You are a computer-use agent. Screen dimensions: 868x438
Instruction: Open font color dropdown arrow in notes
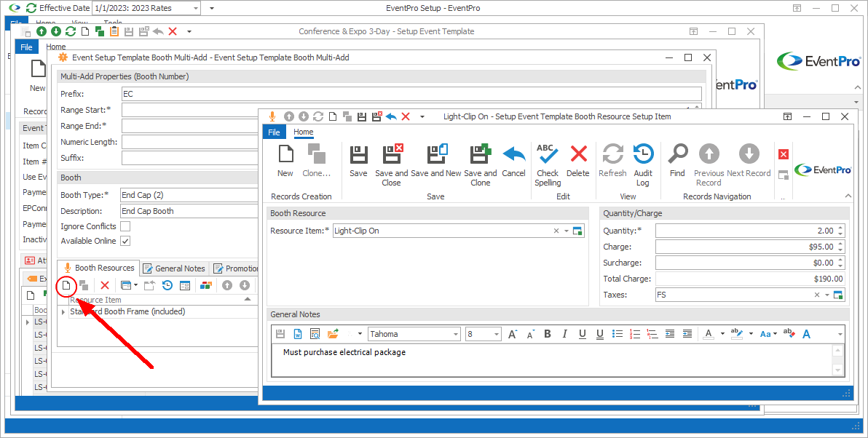click(x=722, y=333)
